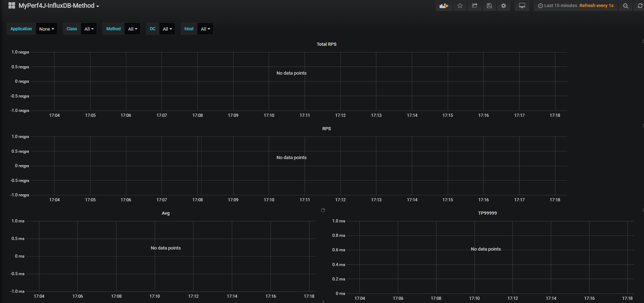Open MyPerf4J-InfluxDB-Method dashboard title menu
Screen dimensions: 644x303
pyautogui.click(x=58, y=6)
